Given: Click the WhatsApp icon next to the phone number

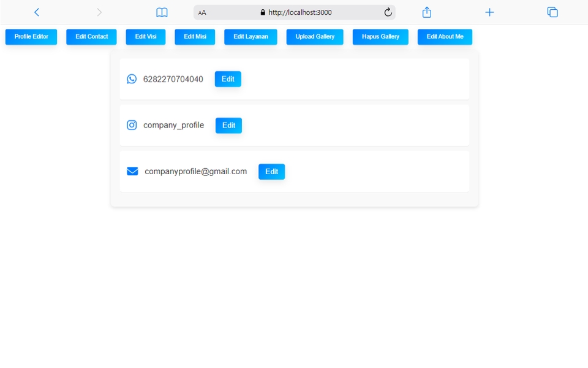Looking at the screenshot, I should pos(132,79).
